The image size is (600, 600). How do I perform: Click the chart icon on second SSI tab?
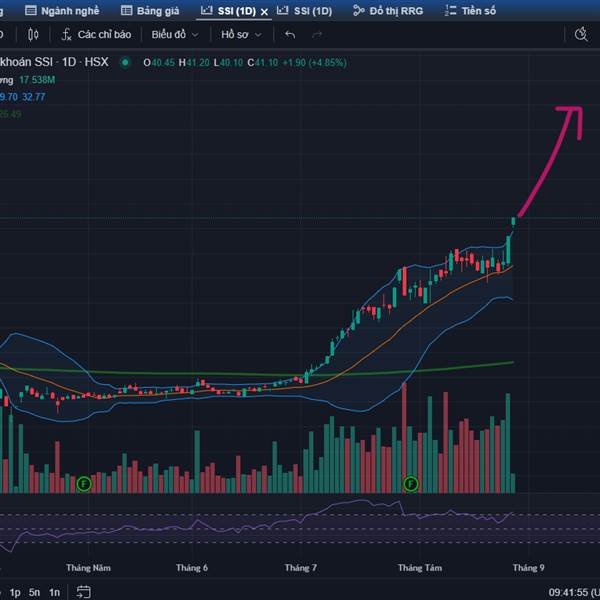282,10
